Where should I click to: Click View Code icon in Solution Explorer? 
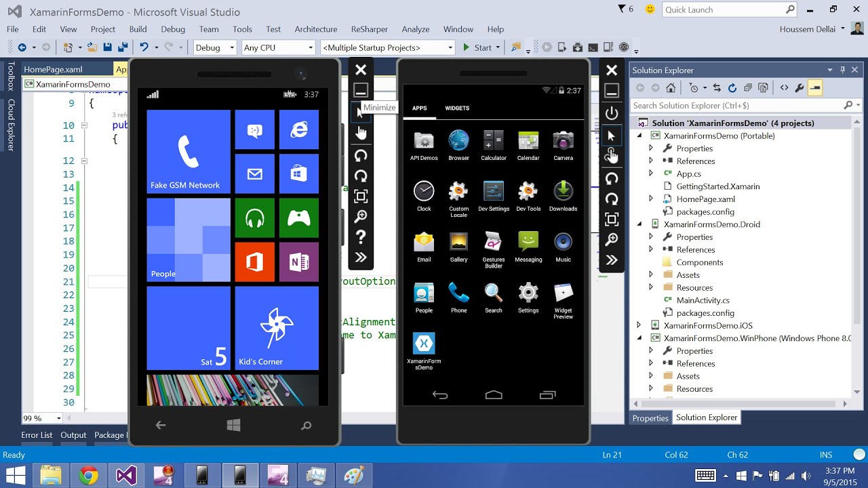tap(784, 87)
